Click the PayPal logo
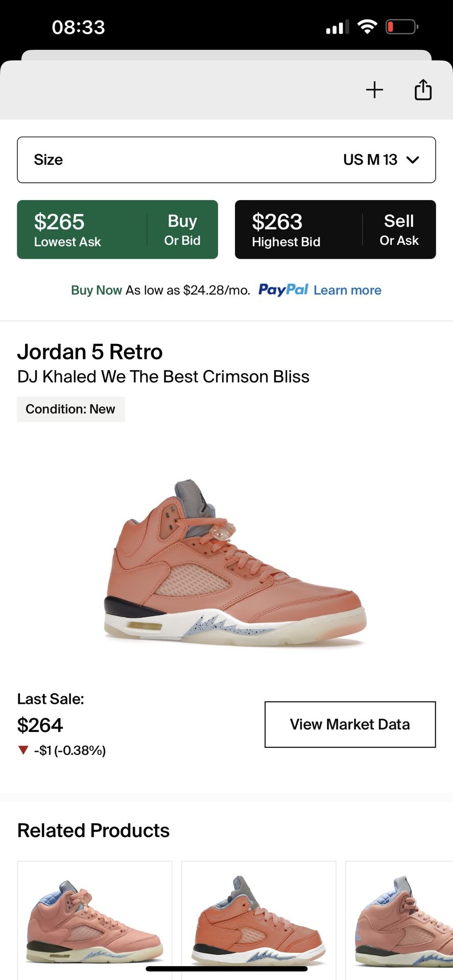453x980 pixels. [283, 290]
